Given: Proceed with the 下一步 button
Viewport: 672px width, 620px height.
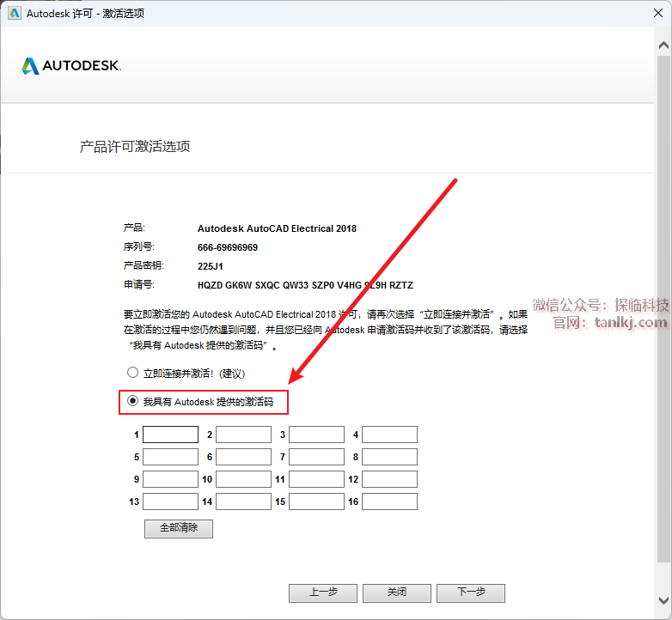Looking at the screenshot, I should tap(471, 593).
